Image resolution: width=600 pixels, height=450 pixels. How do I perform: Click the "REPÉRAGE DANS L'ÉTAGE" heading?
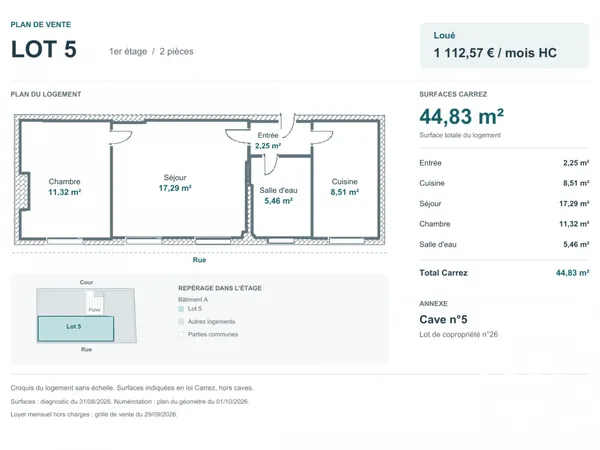tap(220, 288)
